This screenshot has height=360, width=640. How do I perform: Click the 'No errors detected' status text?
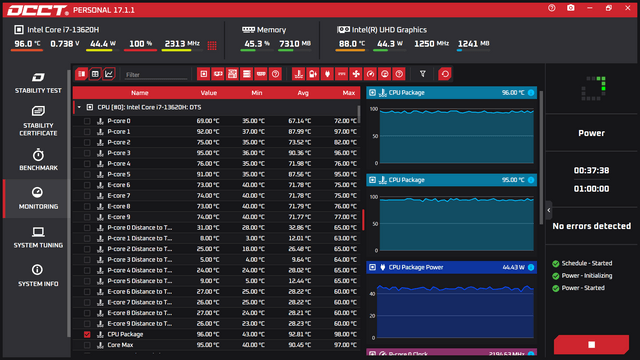point(591,226)
